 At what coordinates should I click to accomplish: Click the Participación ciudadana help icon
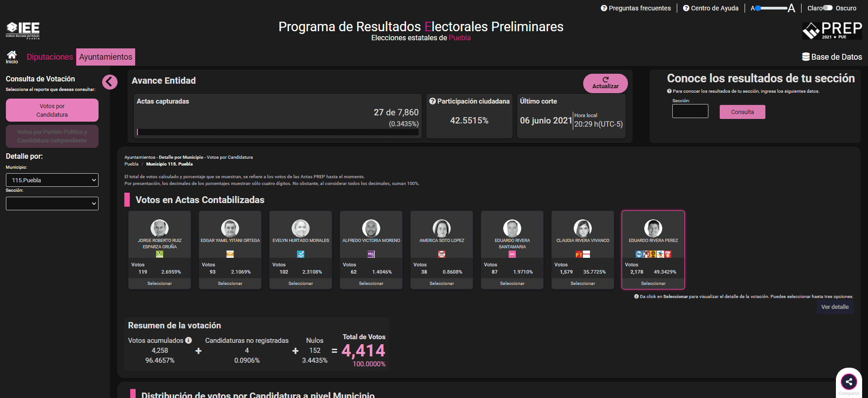click(x=433, y=101)
